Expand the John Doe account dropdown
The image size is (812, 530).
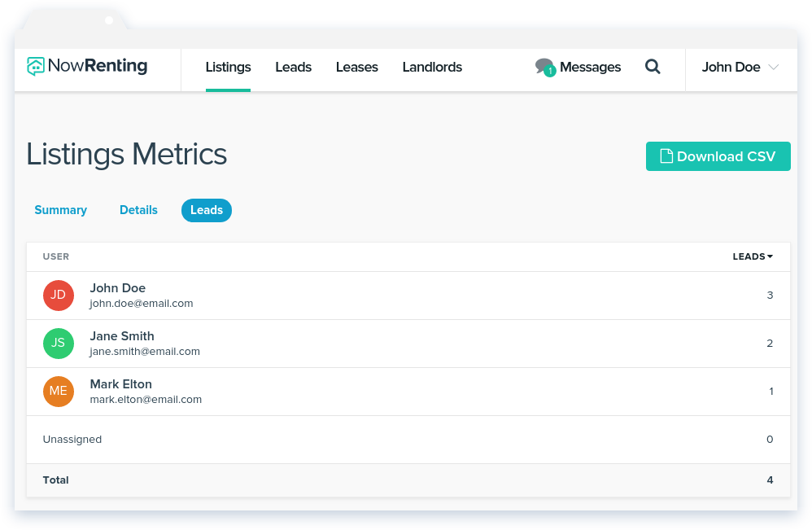click(740, 68)
